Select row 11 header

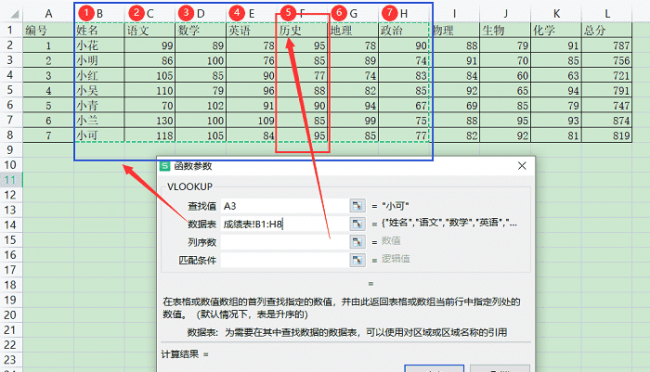click(x=10, y=180)
